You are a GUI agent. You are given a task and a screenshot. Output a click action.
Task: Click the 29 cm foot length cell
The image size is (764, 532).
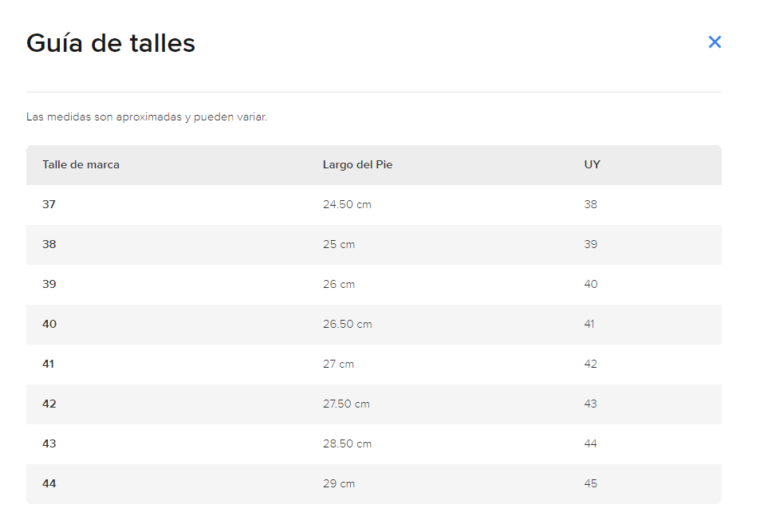point(339,484)
